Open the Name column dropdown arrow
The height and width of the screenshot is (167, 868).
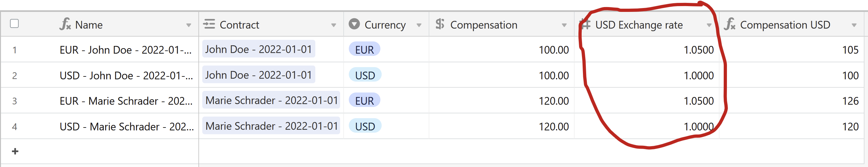(x=189, y=25)
